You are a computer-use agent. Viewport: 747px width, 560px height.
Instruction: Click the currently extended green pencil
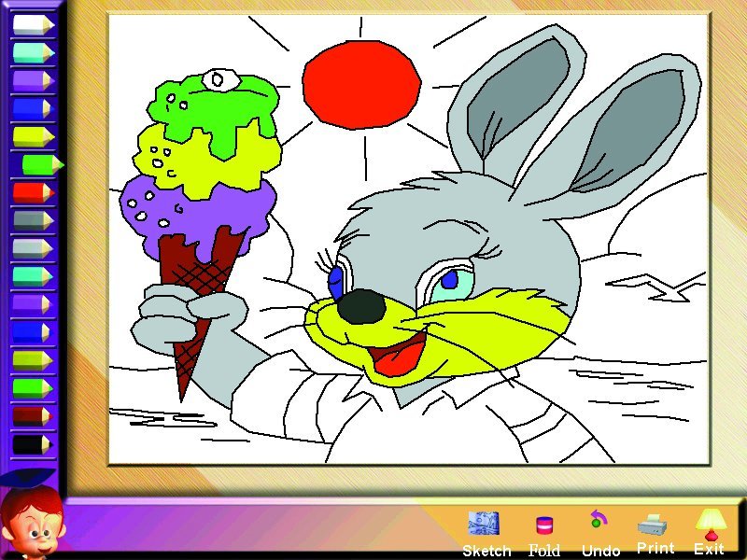[x=39, y=164]
